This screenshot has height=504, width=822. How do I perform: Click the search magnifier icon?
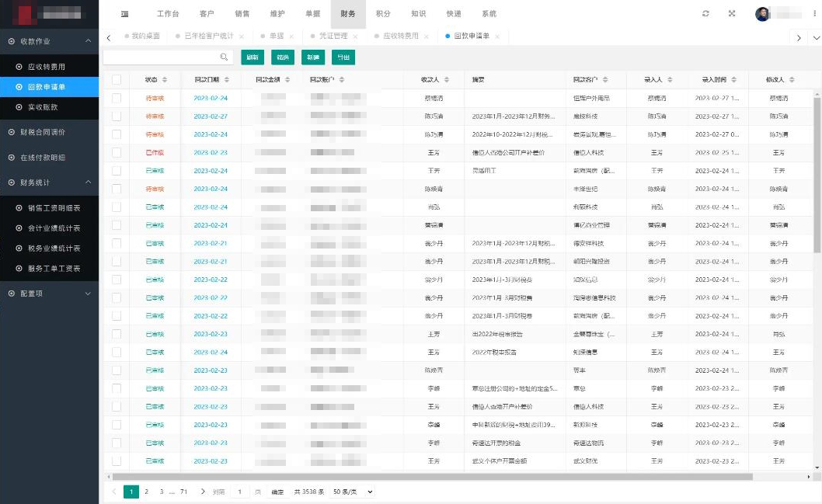click(x=224, y=57)
